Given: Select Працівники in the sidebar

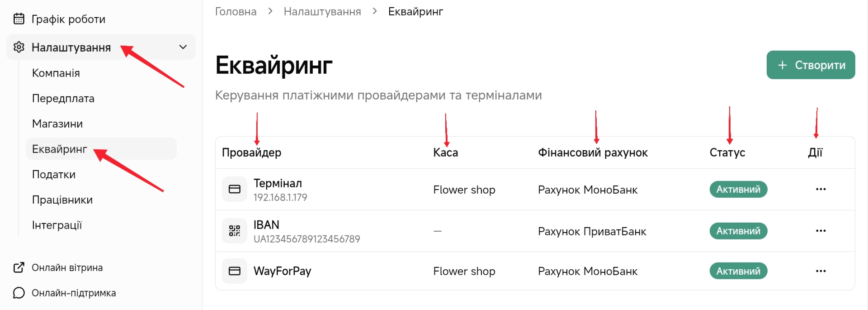Looking at the screenshot, I should coord(62,200).
